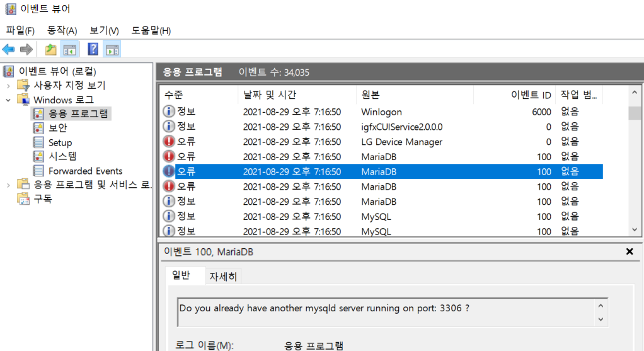Switch to the 자세히 tab
Viewport: 644px width, 351px height.
223,277
